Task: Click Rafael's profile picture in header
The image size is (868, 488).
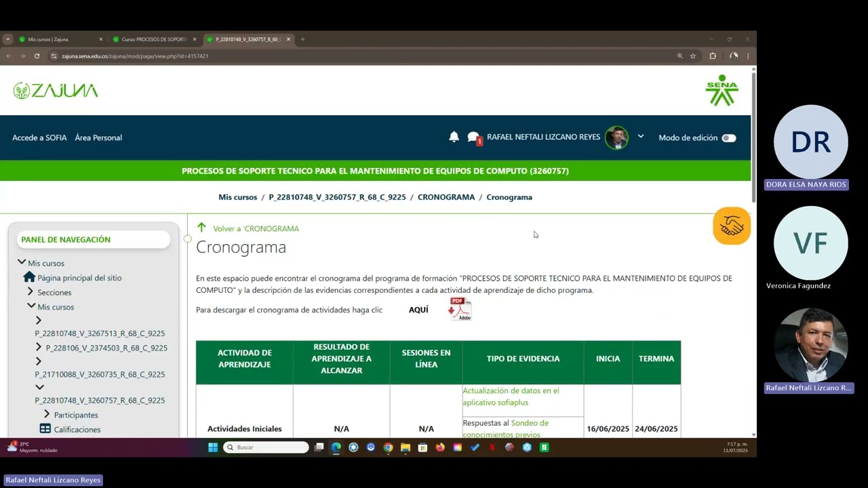Action: [616, 138]
